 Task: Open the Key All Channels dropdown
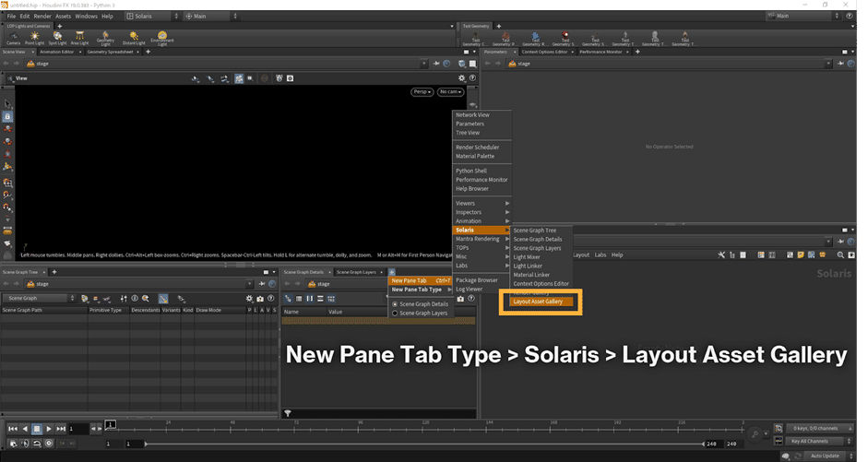point(820,441)
